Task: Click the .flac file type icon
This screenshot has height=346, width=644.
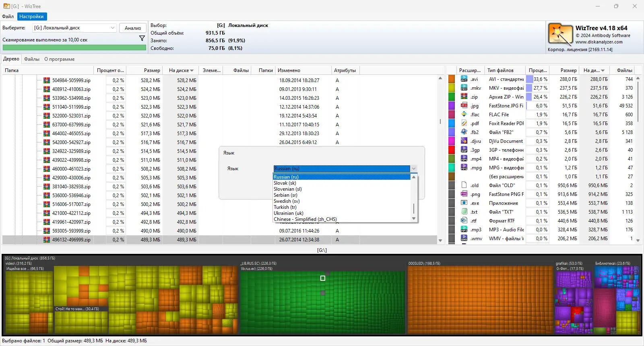Action: tap(464, 115)
